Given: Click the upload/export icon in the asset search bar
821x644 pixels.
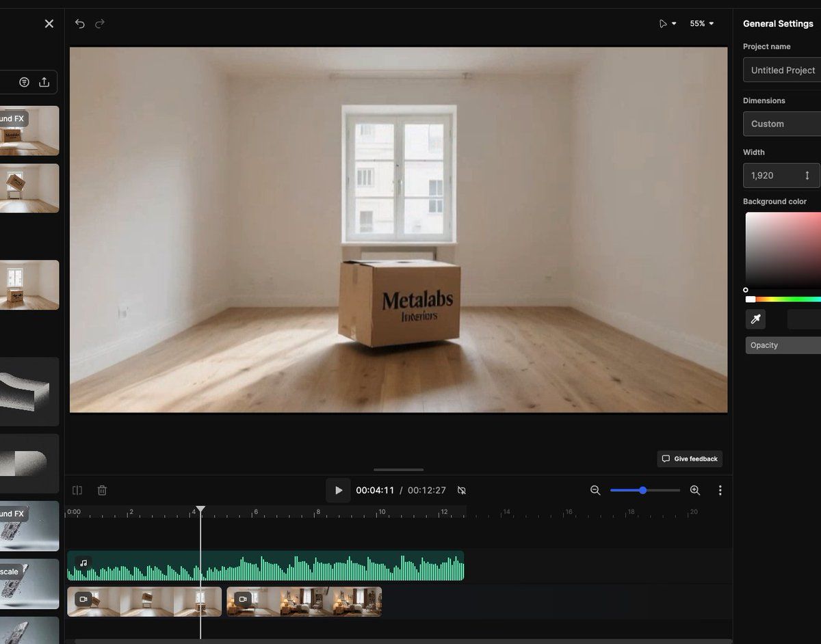Looking at the screenshot, I should pyautogui.click(x=44, y=82).
